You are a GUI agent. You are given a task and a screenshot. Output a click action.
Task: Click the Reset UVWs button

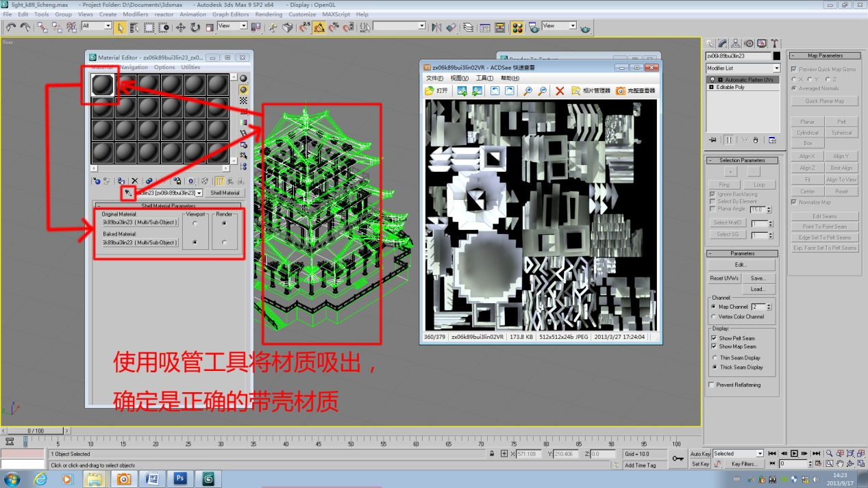coord(724,279)
